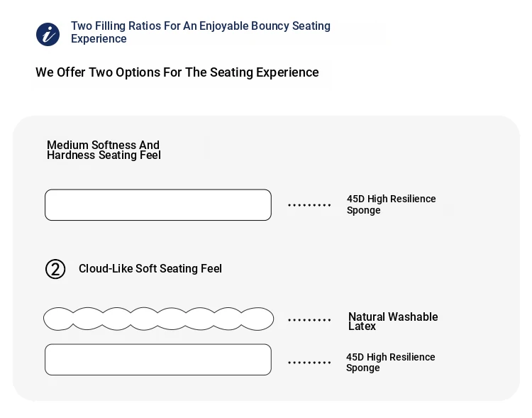Select the "Medium Softness And" heading line
The image size is (532, 418).
[103, 145]
